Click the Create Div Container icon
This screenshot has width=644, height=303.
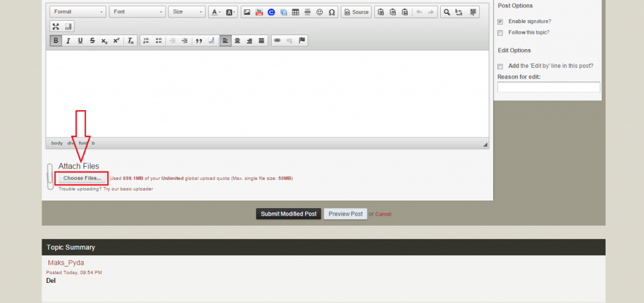[x=211, y=40]
